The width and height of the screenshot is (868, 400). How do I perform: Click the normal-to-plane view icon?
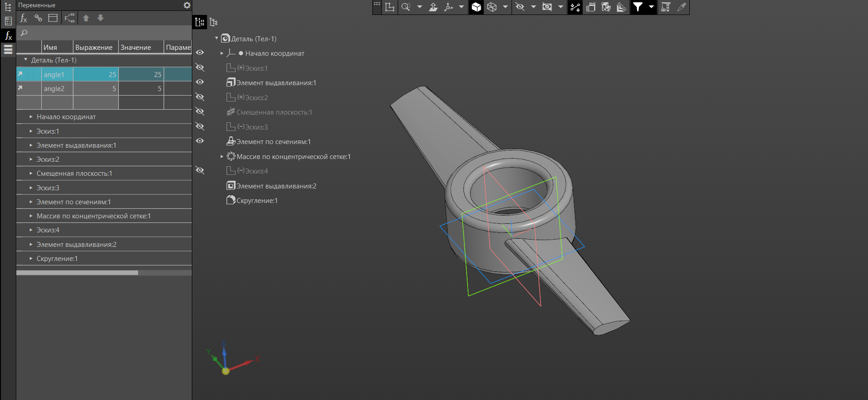[x=434, y=7]
